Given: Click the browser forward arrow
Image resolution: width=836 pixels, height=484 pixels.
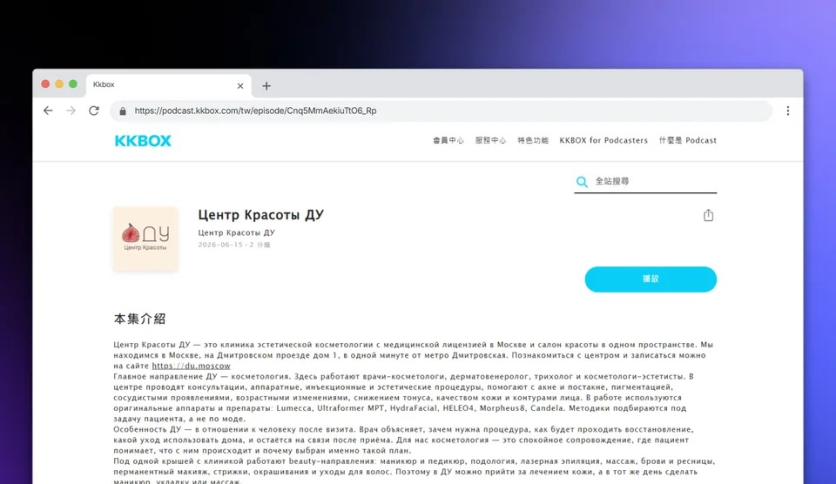Looking at the screenshot, I should 71,110.
